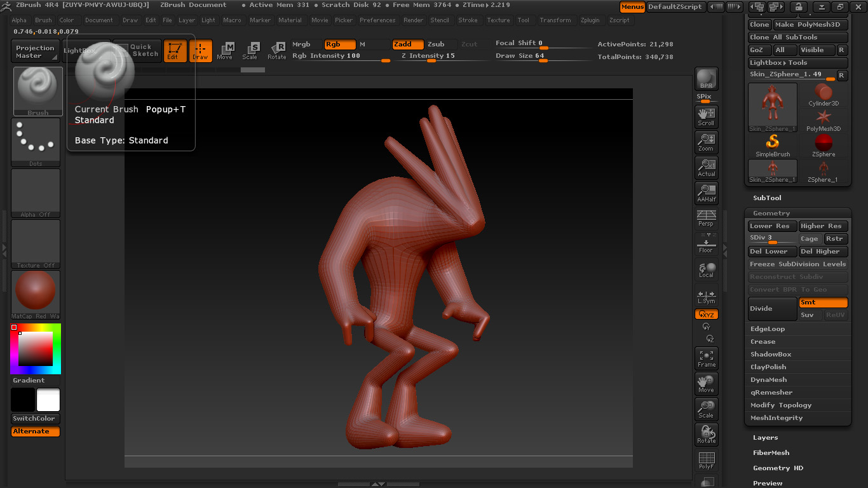Activate the Draw mode button
Image resolution: width=868 pixels, height=488 pixels.
click(200, 51)
